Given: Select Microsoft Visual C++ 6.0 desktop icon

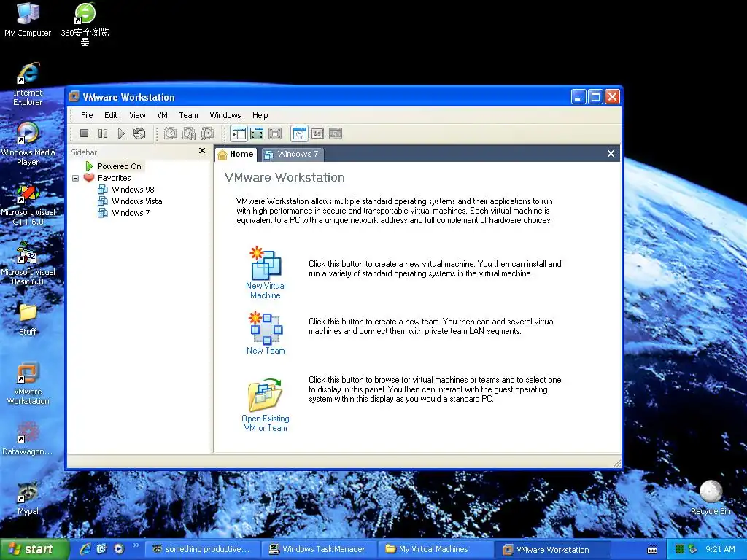Looking at the screenshot, I should click(x=28, y=205).
